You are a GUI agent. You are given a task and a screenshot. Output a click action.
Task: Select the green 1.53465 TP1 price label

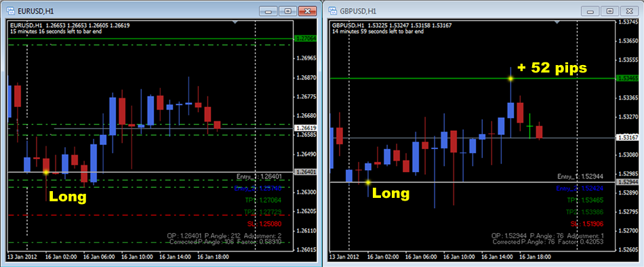tap(628, 78)
